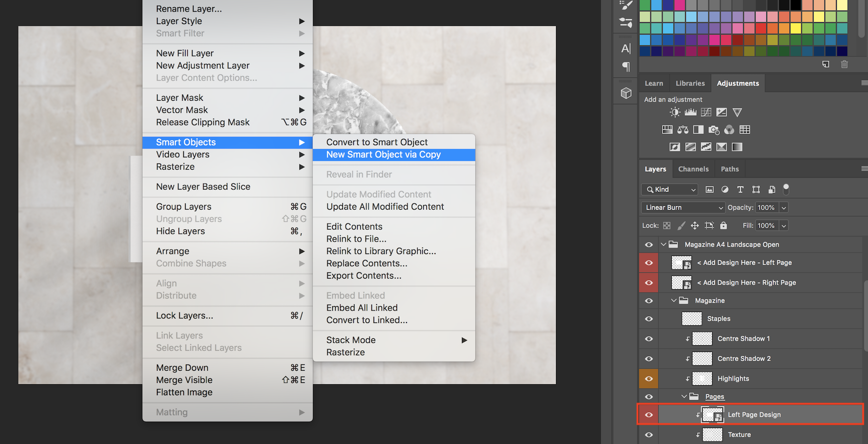Click the lock all padlock icon
868x444 pixels.
click(723, 225)
